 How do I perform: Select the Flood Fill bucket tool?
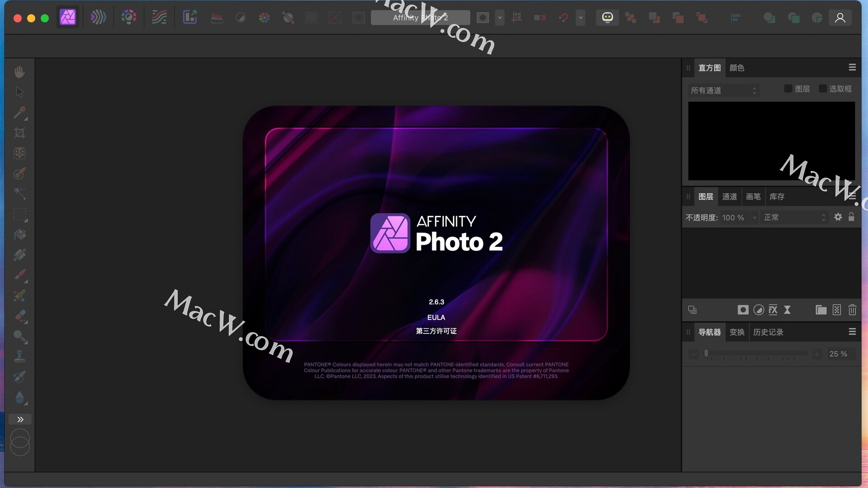pyautogui.click(x=19, y=235)
